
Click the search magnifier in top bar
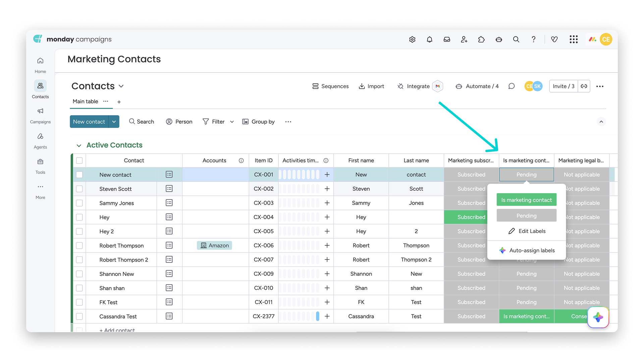(x=516, y=40)
